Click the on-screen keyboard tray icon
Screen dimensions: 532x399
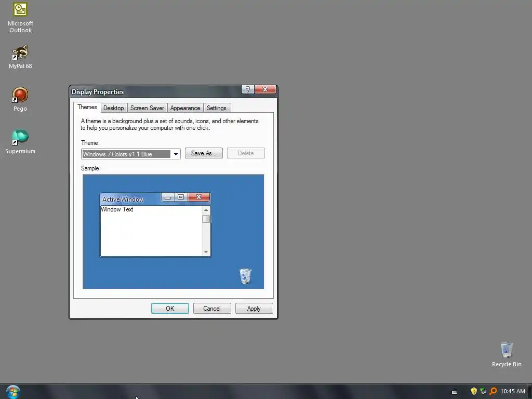(454, 392)
